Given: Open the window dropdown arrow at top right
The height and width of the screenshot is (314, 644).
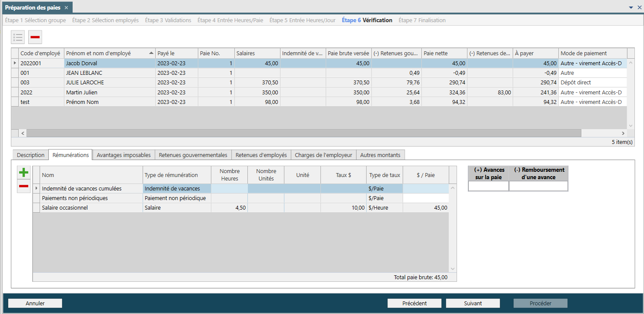Looking at the screenshot, I should click(x=631, y=8).
